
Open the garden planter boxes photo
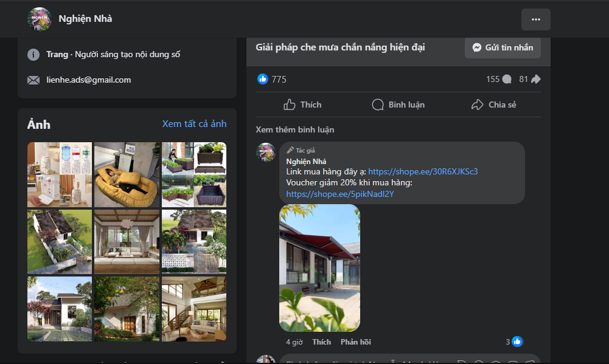coord(194,174)
